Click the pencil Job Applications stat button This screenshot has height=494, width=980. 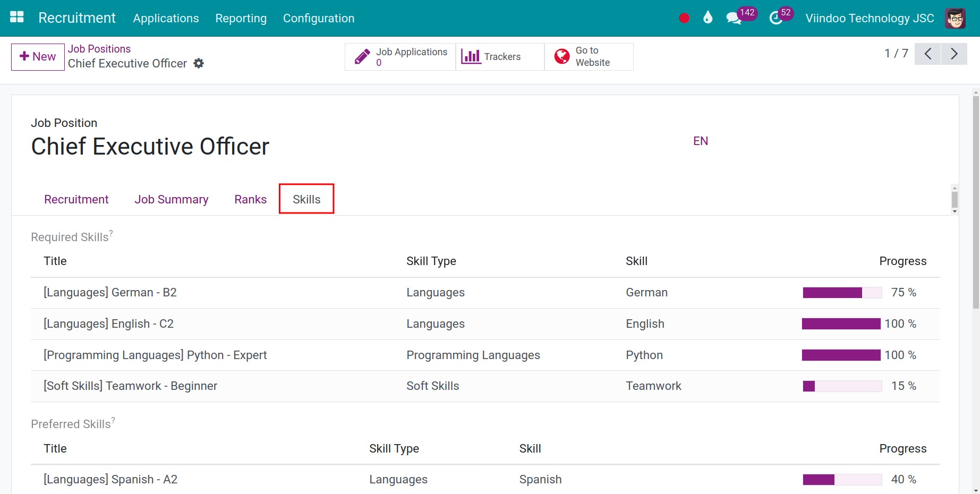pos(400,57)
